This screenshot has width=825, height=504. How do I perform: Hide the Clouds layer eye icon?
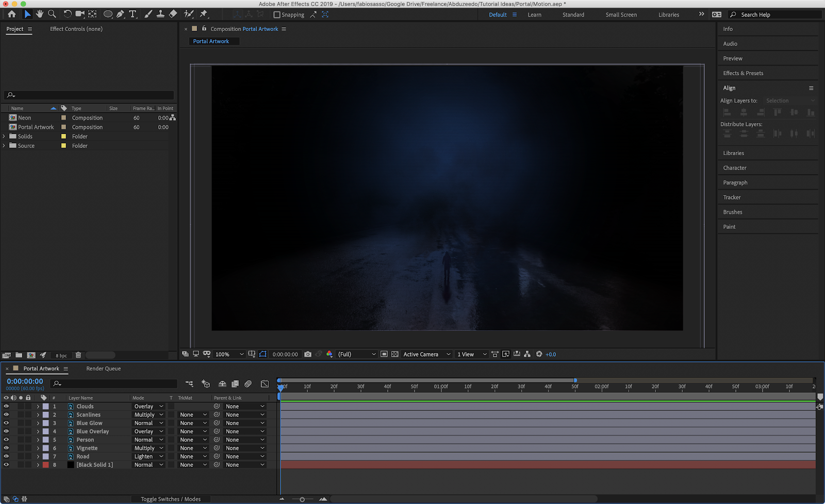coord(6,407)
